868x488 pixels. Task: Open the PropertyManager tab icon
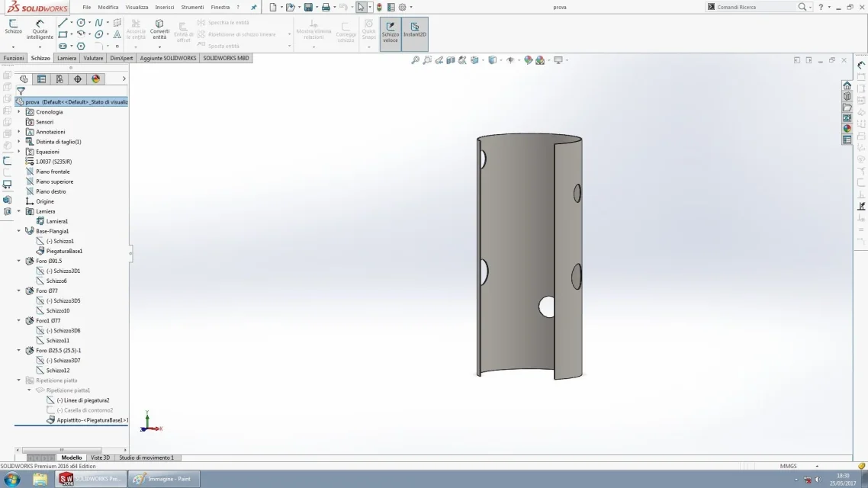click(x=41, y=79)
